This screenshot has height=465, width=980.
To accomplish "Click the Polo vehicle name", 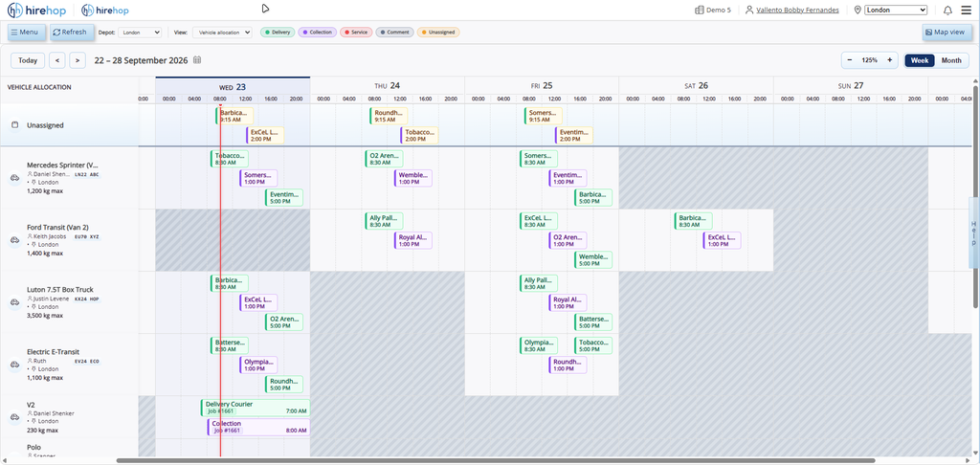I will 33,448.
